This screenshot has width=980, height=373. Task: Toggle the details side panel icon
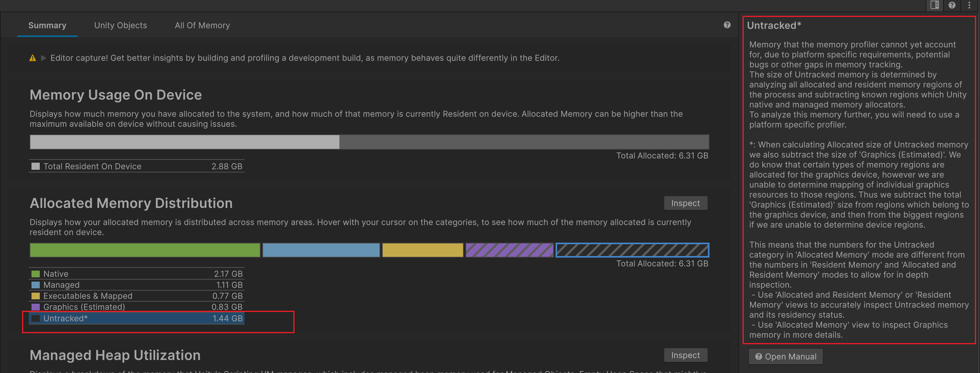[934, 5]
